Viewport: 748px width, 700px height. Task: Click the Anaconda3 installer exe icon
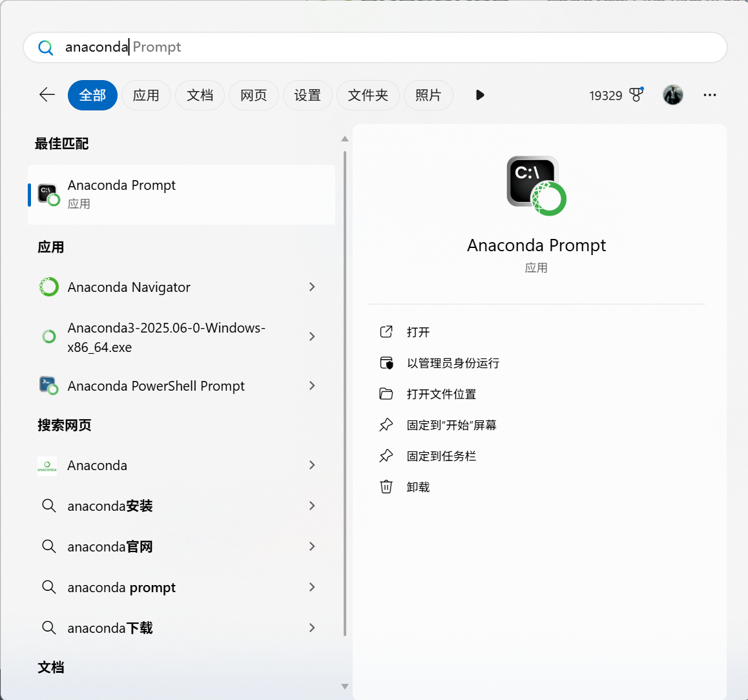click(48, 336)
